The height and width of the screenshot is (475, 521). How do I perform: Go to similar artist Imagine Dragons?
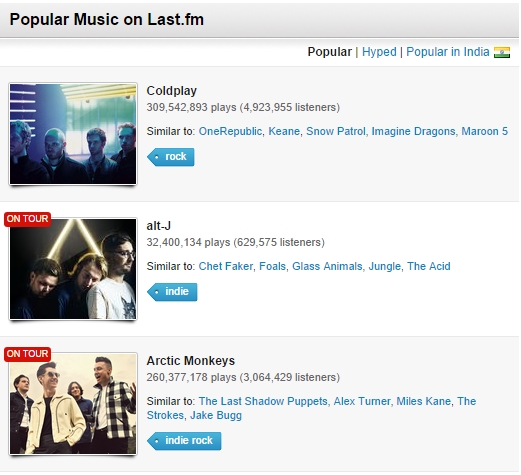tap(413, 131)
